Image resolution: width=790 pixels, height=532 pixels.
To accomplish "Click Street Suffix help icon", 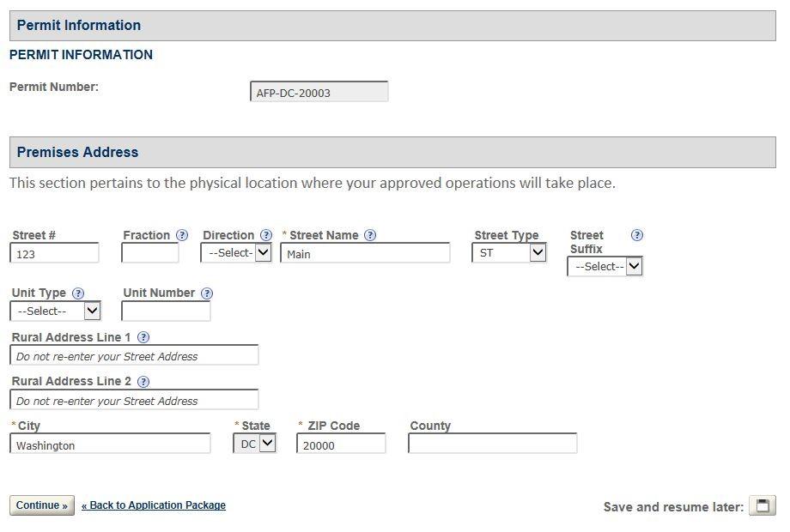I will (637, 235).
